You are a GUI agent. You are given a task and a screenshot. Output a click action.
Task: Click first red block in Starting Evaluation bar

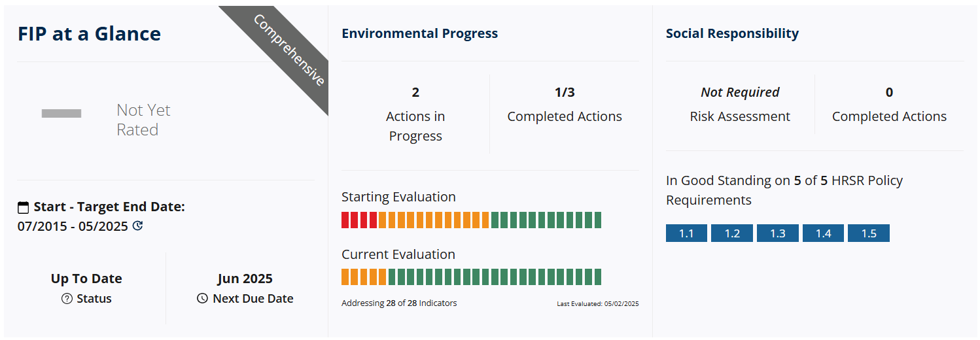click(x=345, y=220)
